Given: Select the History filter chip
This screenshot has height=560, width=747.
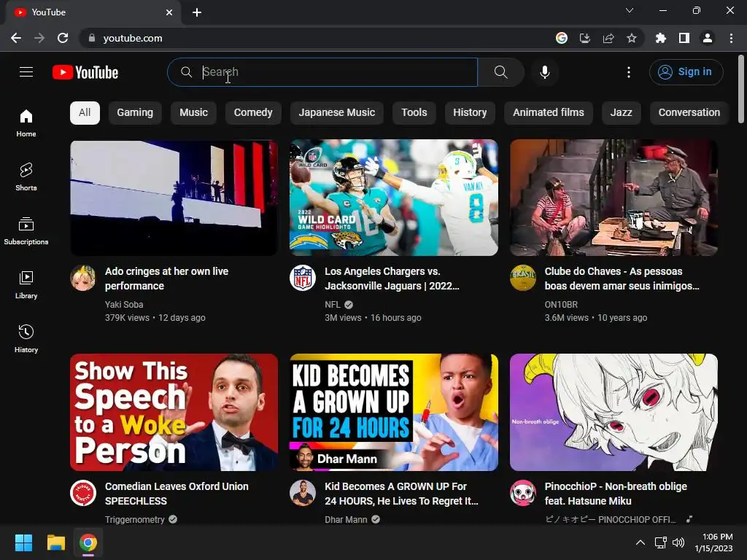Looking at the screenshot, I should tap(470, 113).
